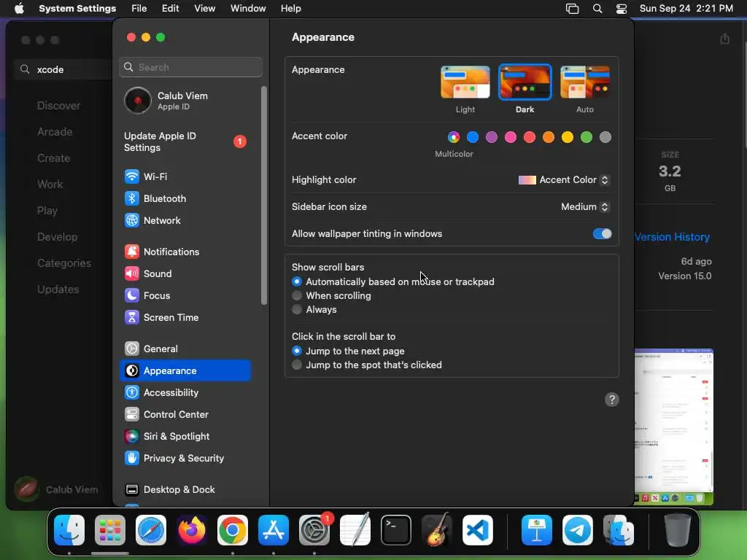Open Develop section in App Store window
747x560 pixels.
(x=57, y=237)
